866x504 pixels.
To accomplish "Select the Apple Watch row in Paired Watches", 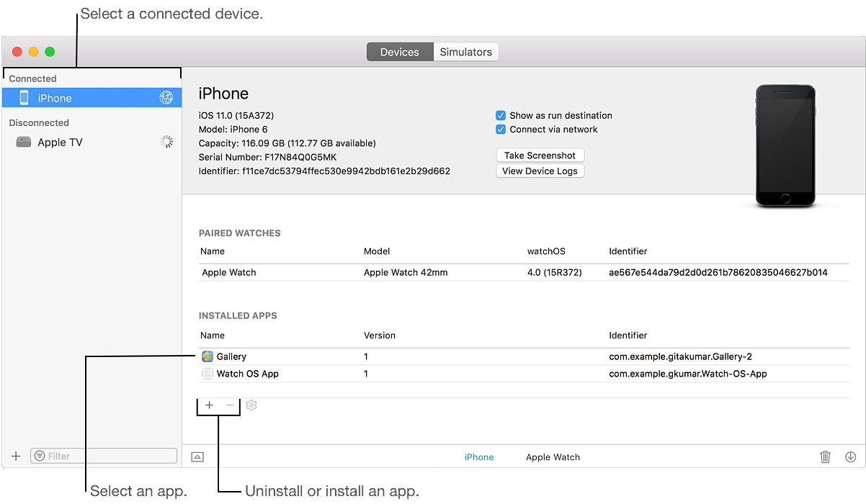I will (524, 272).
